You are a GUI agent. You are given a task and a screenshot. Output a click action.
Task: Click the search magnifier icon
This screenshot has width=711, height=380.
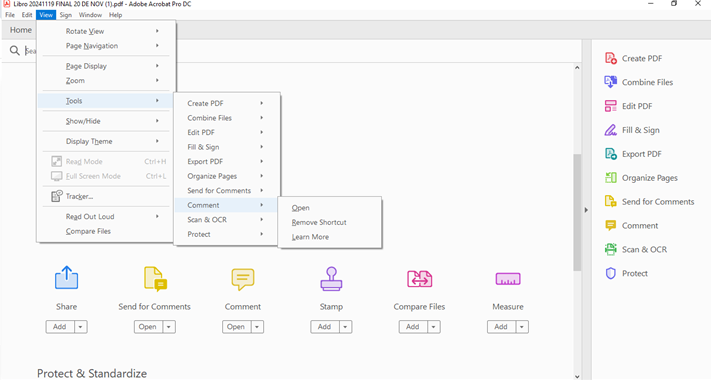[15, 50]
